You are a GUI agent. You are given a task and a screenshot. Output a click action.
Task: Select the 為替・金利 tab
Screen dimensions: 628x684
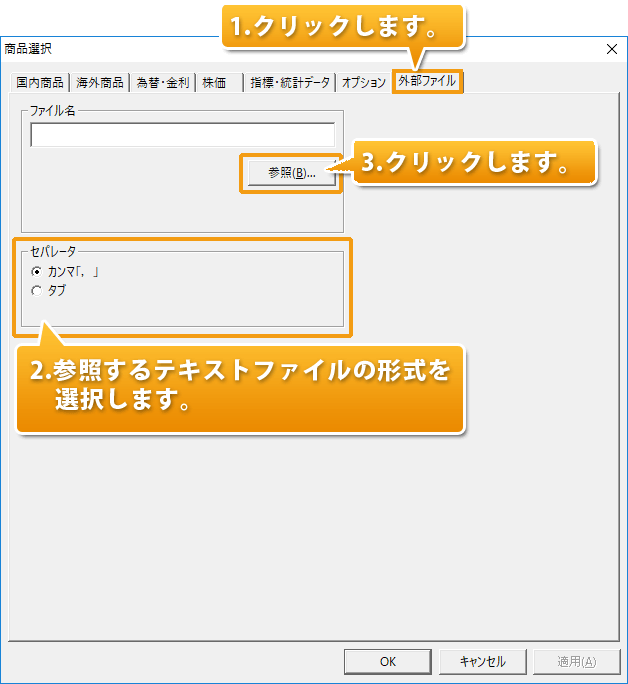[x=162, y=84]
